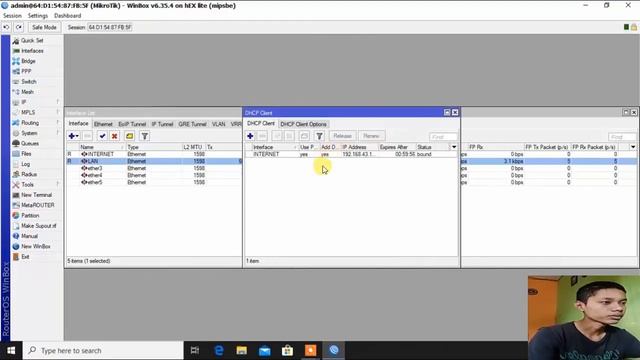
Task: Open the Windows Start menu
Action: [x=11, y=351]
